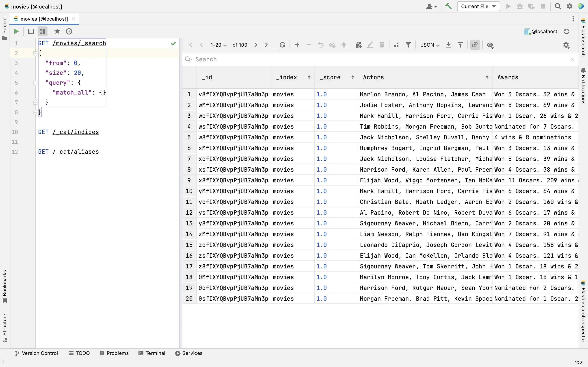This screenshot has width=588, height=367.
Task: Open the editor tab options kebab menu
Action: (x=573, y=19)
